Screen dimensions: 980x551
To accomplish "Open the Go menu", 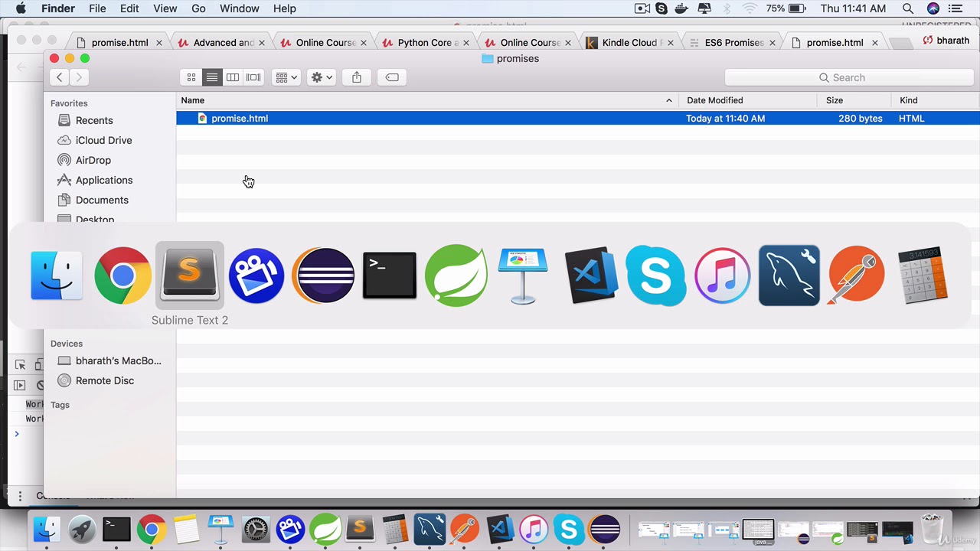I will tap(198, 8).
